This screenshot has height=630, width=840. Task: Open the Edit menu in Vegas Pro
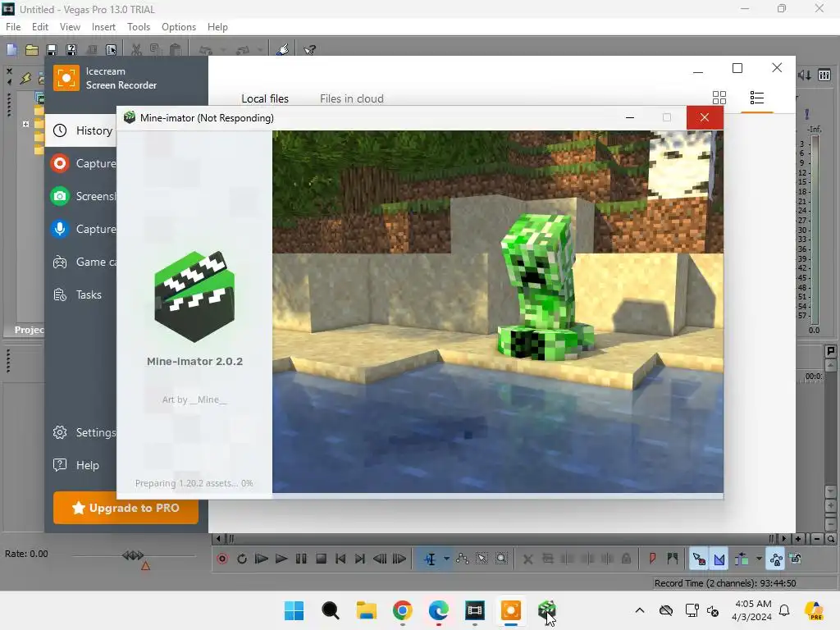(39, 27)
